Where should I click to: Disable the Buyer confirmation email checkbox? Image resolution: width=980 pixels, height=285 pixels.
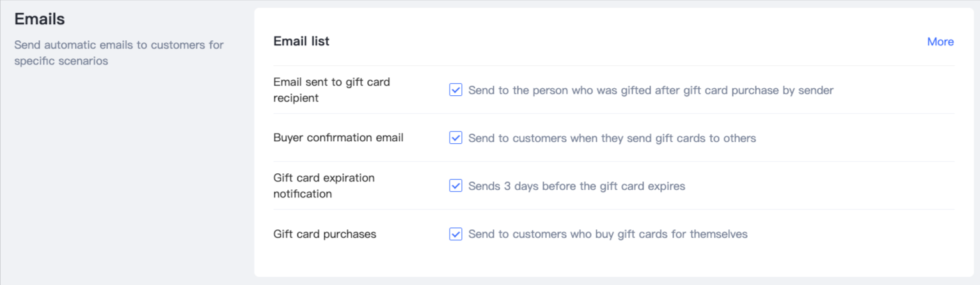pos(455,138)
